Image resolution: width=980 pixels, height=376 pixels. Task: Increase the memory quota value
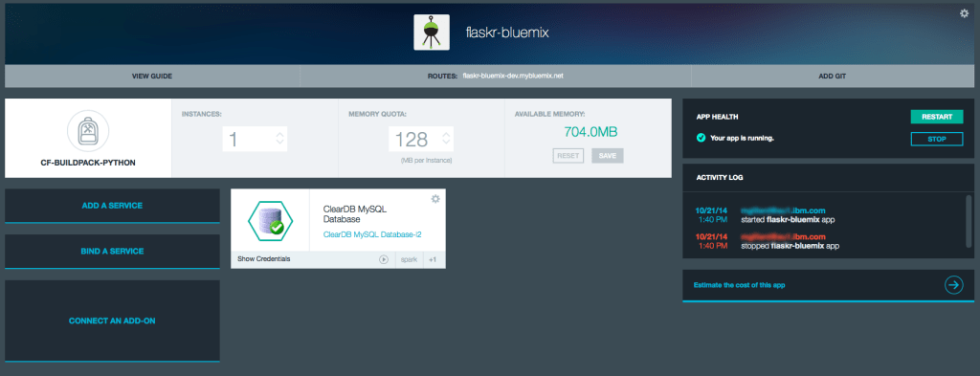point(446,133)
